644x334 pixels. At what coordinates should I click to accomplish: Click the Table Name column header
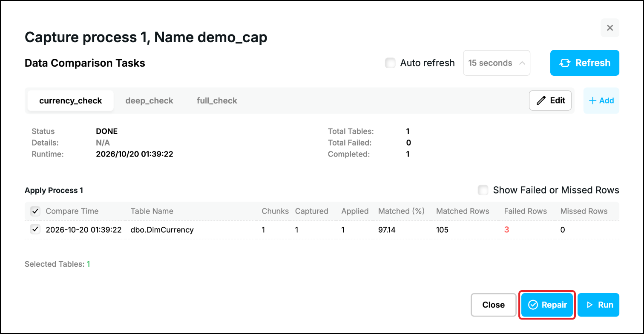pyautogui.click(x=152, y=211)
